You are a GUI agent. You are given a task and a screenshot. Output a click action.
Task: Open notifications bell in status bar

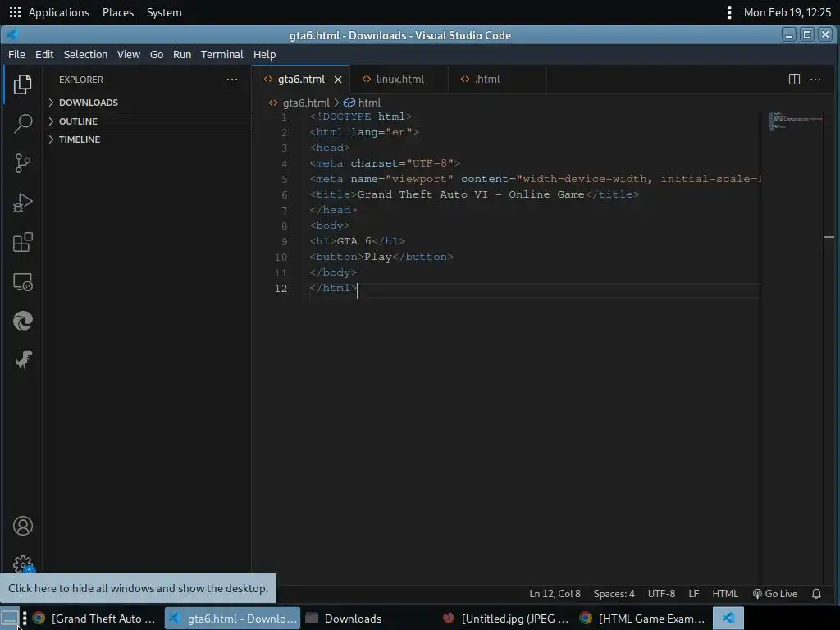pyautogui.click(x=816, y=594)
